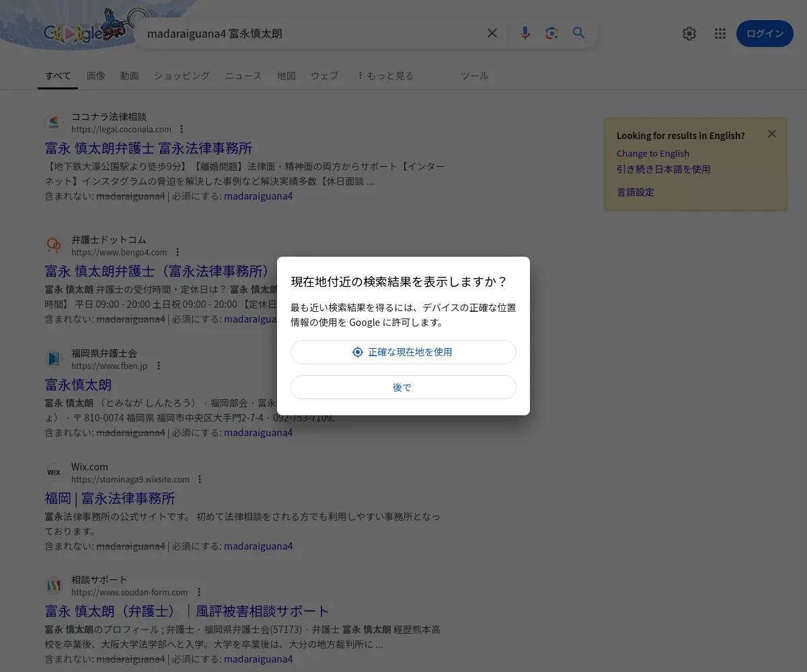The width and height of the screenshot is (807, 672).
Task: Dismiss location dialog with 後で
Action: [403, 387]
